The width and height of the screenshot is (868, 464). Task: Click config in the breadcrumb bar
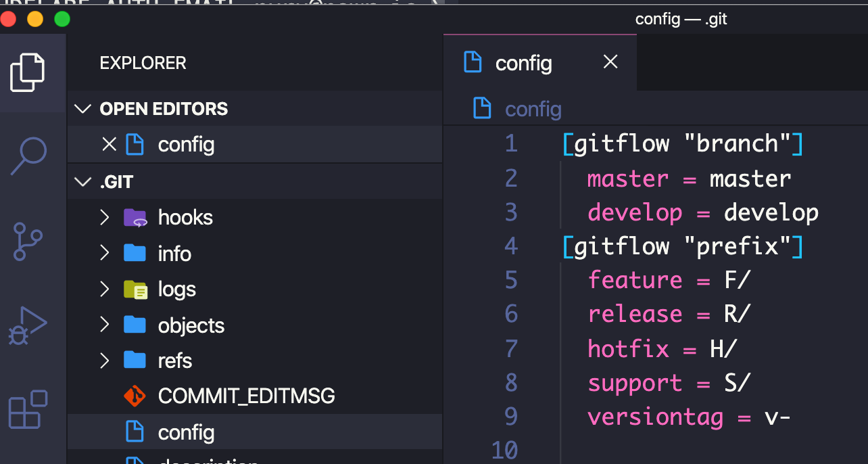coord(533,109)
